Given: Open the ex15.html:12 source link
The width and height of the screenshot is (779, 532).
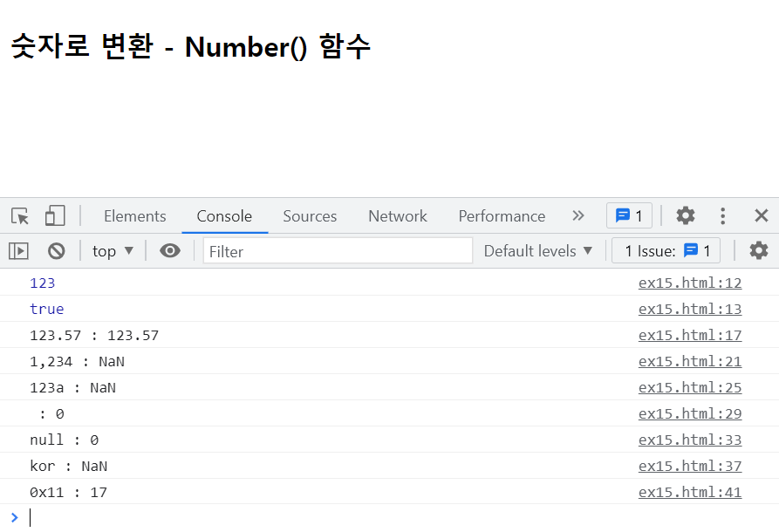Looking at the screenshot, I should [x=689, y=283].
